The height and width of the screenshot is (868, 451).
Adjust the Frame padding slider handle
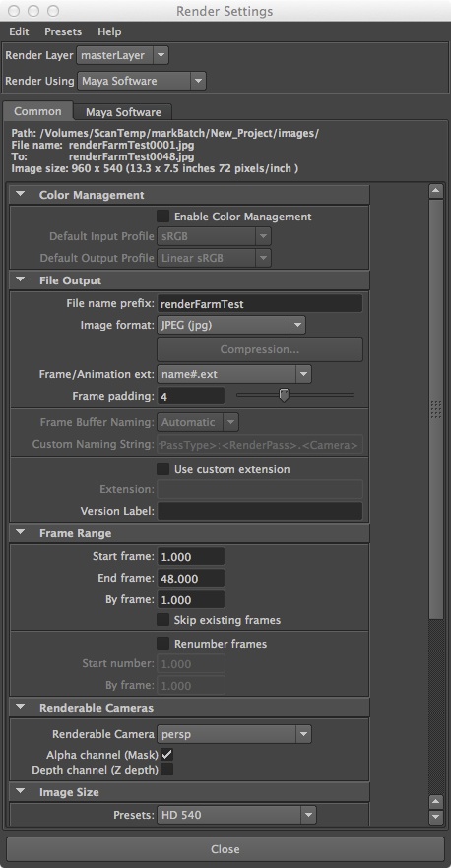284,395
